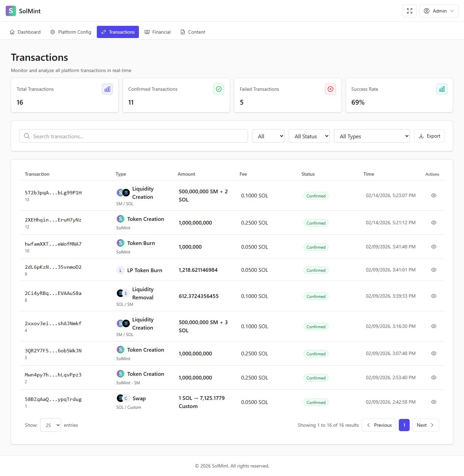Click the Swap token pair icon
Viewport: 464px width, 476px height.
[x=123, y=398]
